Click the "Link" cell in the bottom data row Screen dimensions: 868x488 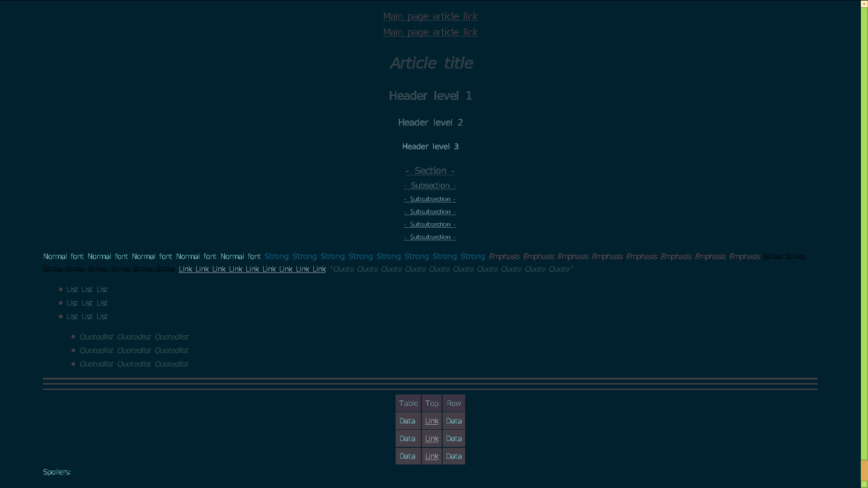pyautogui.click(x=431, y=456)
